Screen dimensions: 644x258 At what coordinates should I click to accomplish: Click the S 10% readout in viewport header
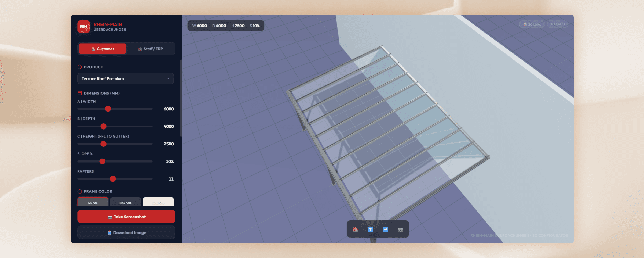tap(255, 26)
